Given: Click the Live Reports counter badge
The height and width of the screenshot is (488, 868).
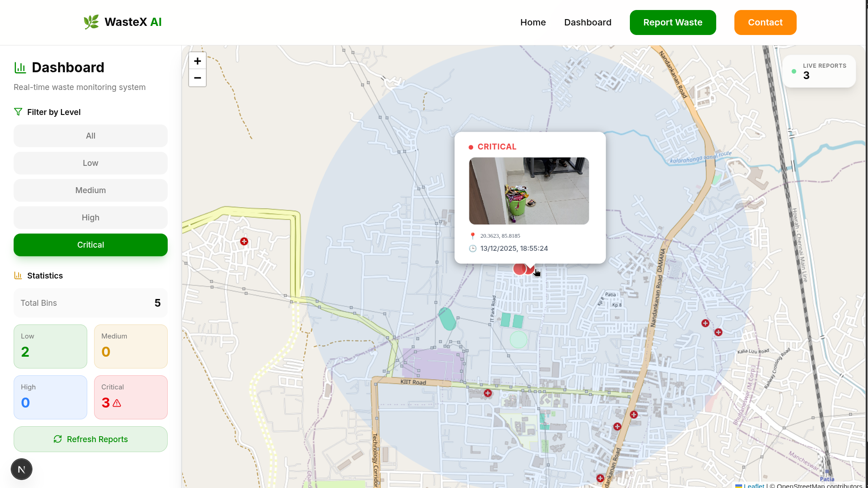Looking at the screenshot, I should coord(819,71).
